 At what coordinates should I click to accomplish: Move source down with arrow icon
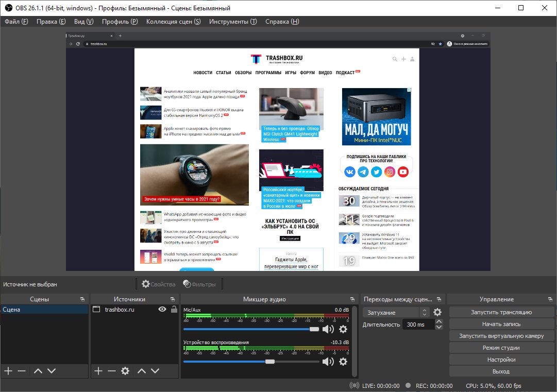pos(155,371)
